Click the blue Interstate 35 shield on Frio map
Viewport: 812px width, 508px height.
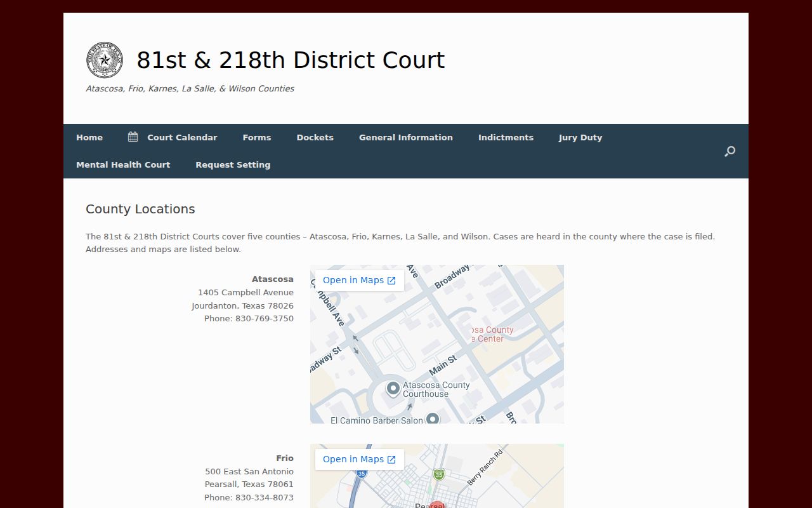(362, 473)
